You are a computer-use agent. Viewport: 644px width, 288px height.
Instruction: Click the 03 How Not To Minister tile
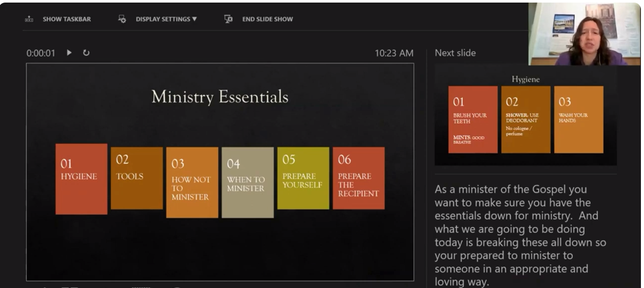(192, 182)
